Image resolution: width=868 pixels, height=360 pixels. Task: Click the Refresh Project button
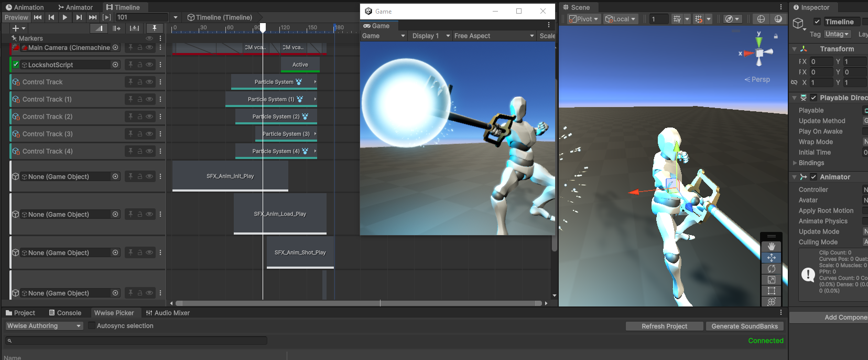pyautogui.click(x=664, y=326)
